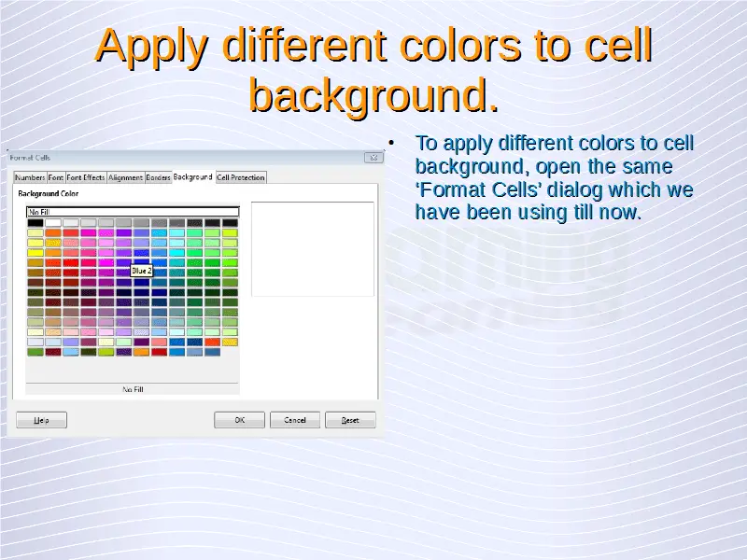
Task: Open the Borders tab
Action: tap(158, 177)
